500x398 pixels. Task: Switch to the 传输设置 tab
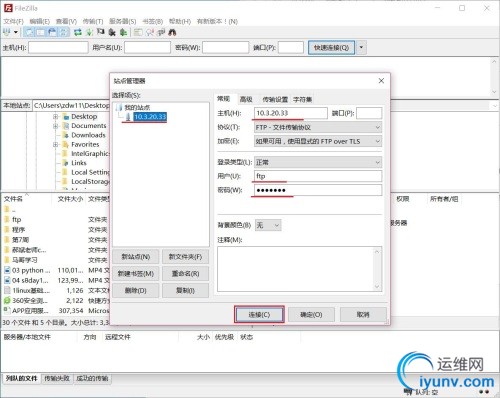tap(275, 99)
